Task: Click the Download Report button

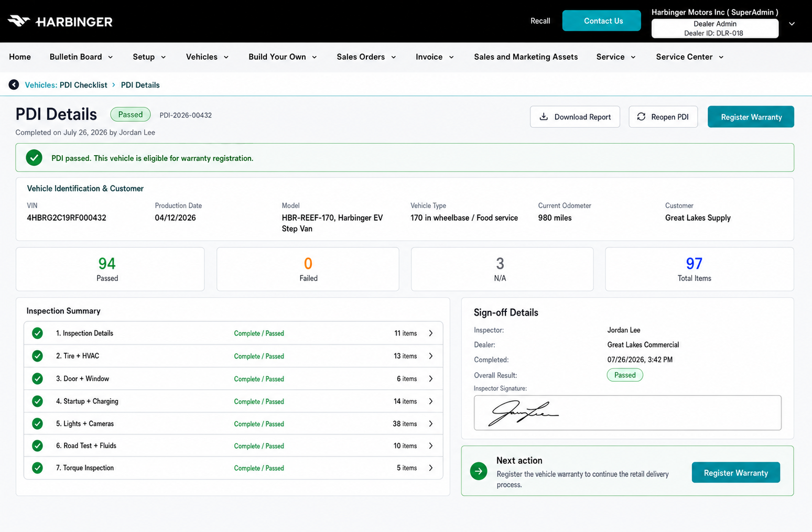Action: [575, 117]
